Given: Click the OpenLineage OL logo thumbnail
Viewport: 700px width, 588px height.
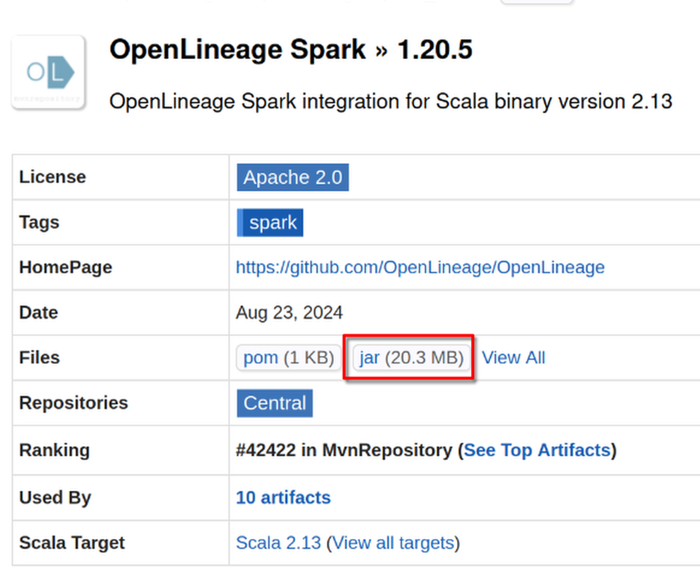Looking at the screenshot, I should [48, 72].
